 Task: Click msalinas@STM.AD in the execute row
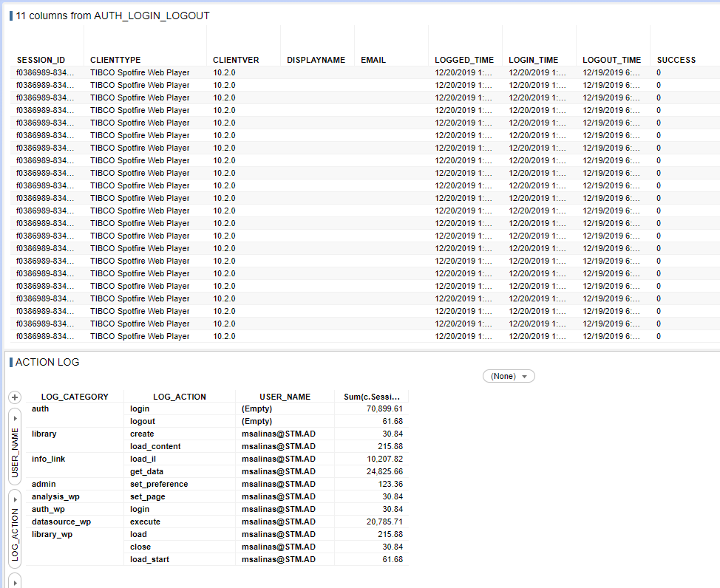coord(278,522)
